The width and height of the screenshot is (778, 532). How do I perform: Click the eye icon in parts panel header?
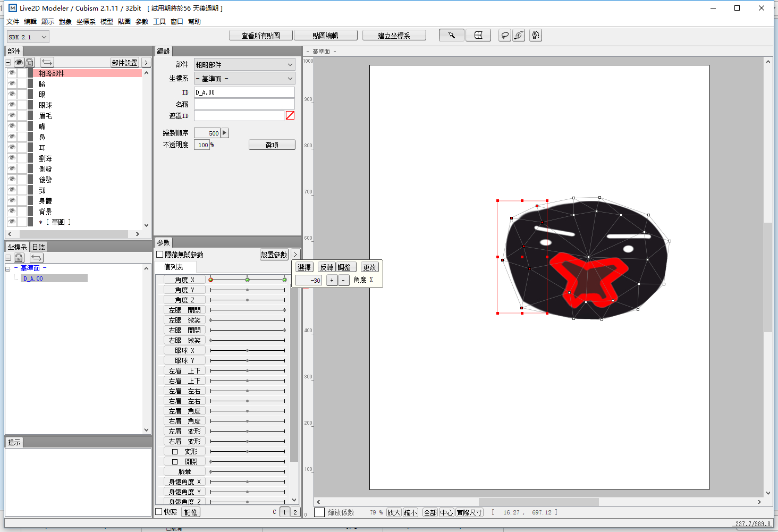(x=19, y=62)
